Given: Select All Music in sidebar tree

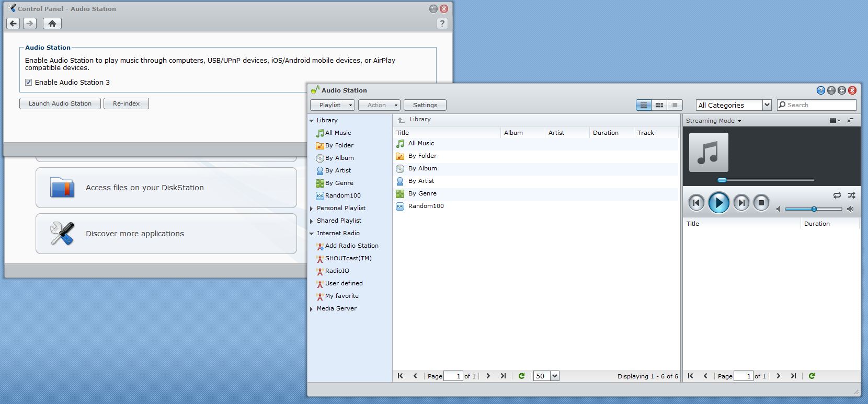Looking at the screenshot, I should [338, 133].
